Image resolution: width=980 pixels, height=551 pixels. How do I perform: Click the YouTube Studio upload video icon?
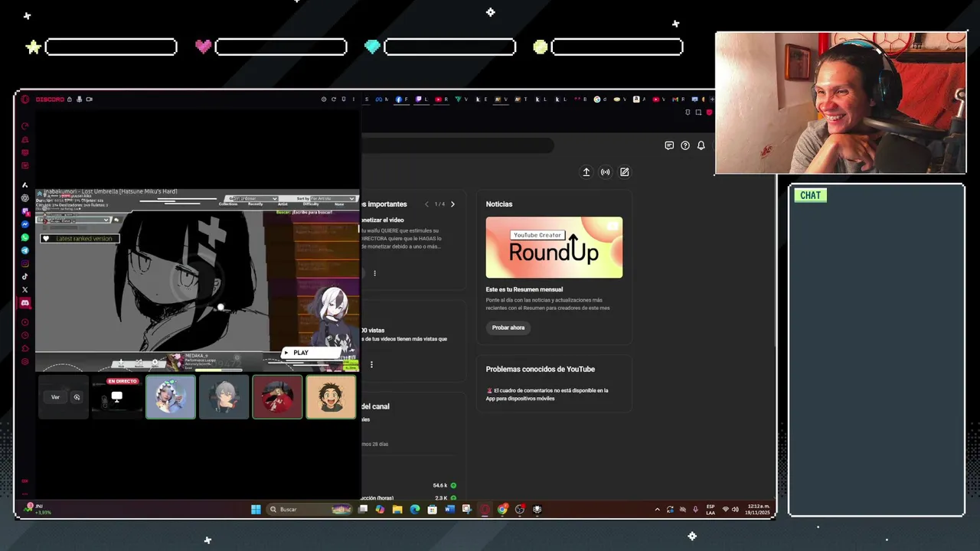click(586, 172)
